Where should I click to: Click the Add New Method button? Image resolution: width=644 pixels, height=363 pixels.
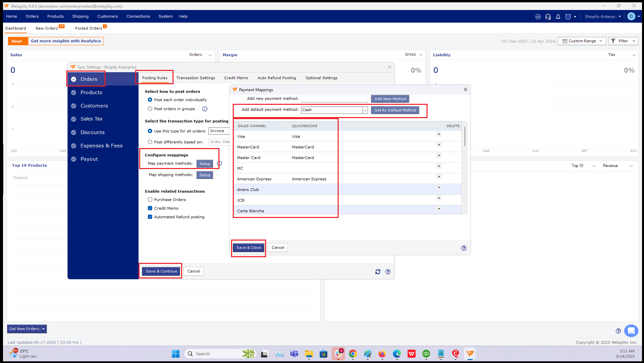point(390,99)
